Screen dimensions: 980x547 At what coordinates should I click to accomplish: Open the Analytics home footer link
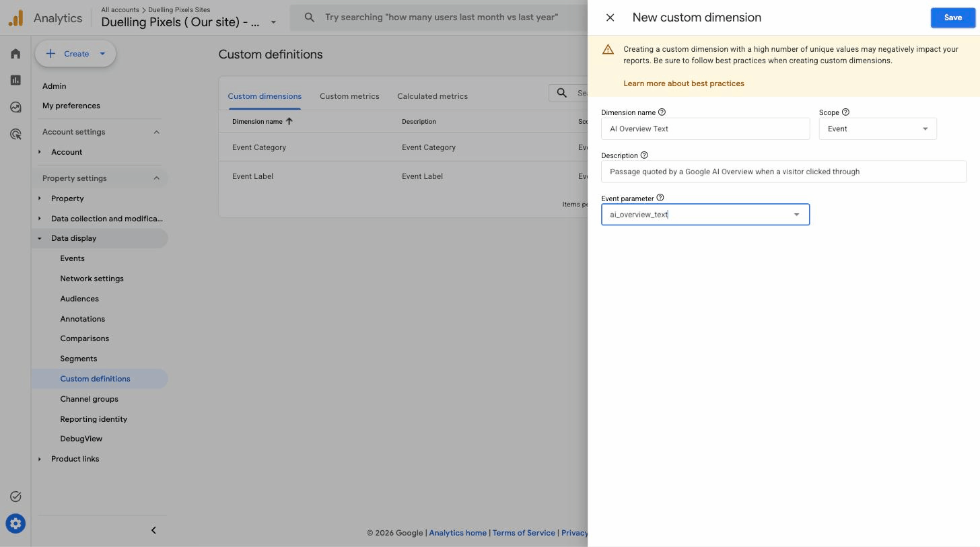(x=458, y=533)
